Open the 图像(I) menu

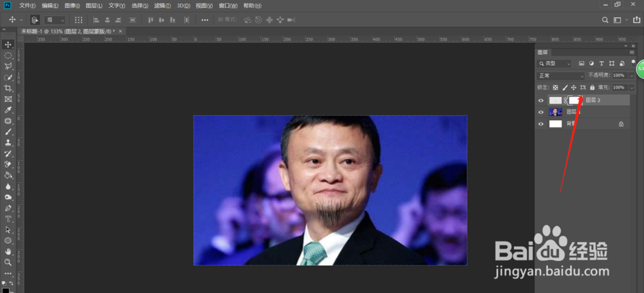pyautogui.click(x=72, y=6)
